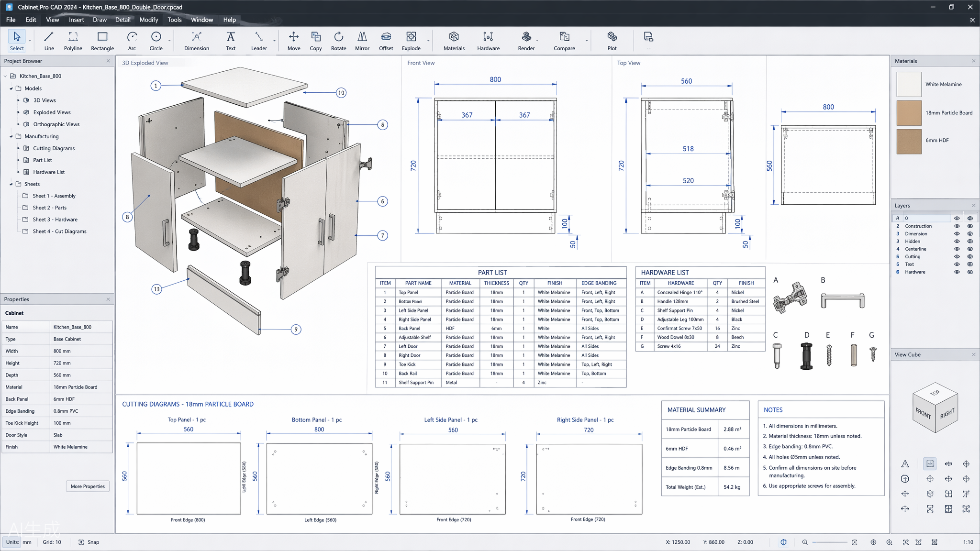Select the Polyline drawing tool
The image size is (980, 551).
73,41
